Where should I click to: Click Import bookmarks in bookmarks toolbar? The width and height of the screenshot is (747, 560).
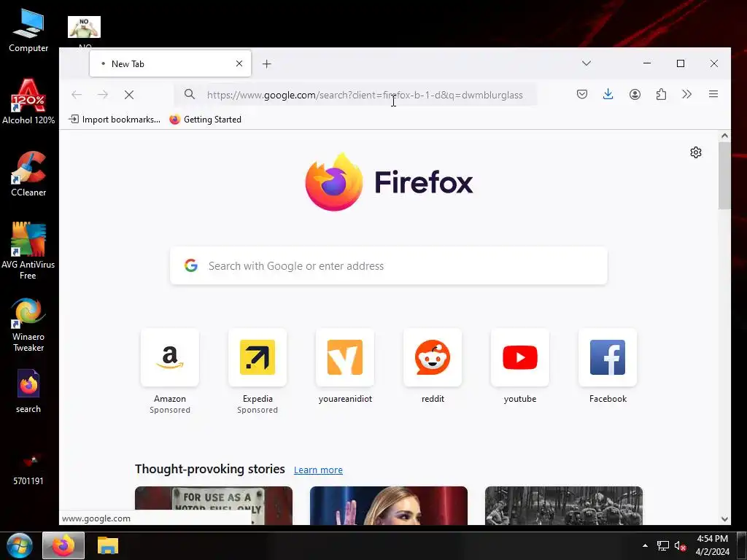tap(115, 120)
